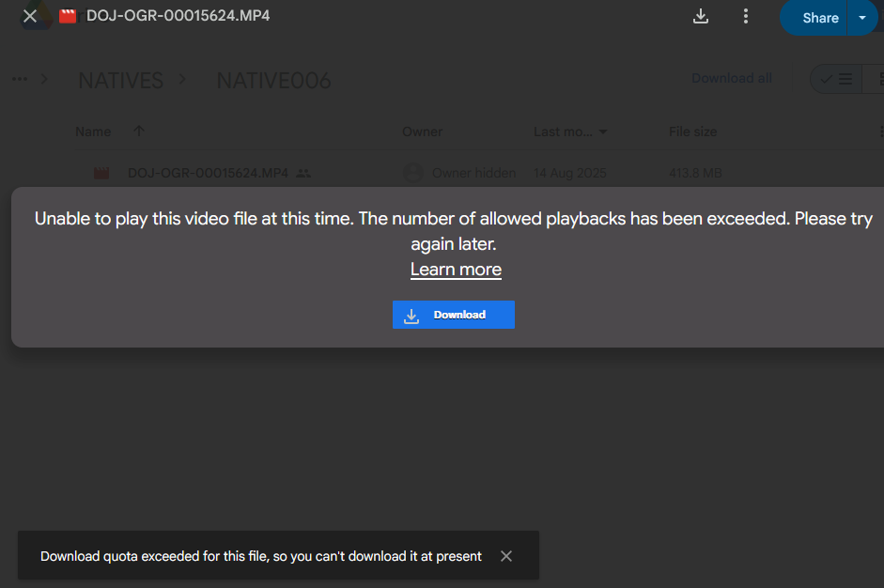The height and width of the screenshot is (588, 884).
Task: Open the Learn more link
Action: coord(456,270)
